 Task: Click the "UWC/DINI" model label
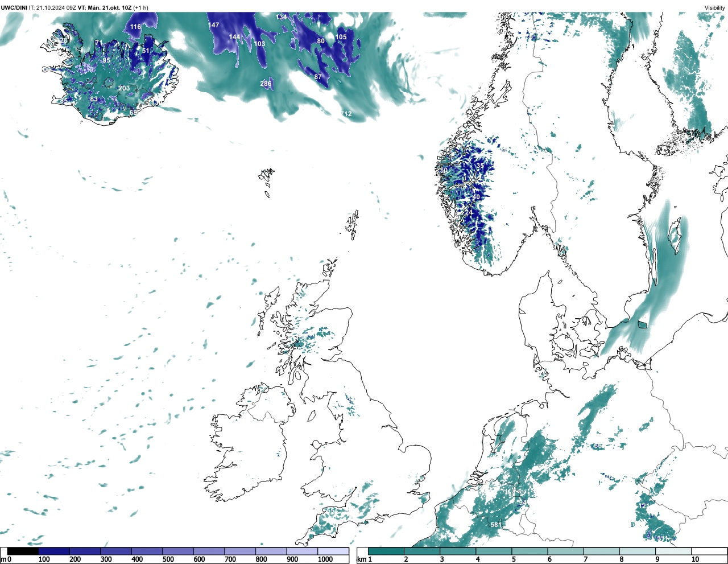[x=14, y=7]
